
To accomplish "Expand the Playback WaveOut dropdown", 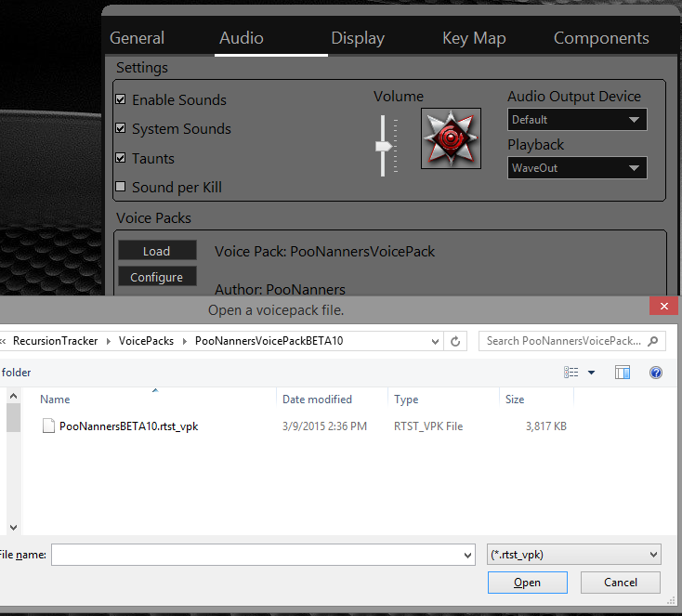I will [x=577, y=168].
